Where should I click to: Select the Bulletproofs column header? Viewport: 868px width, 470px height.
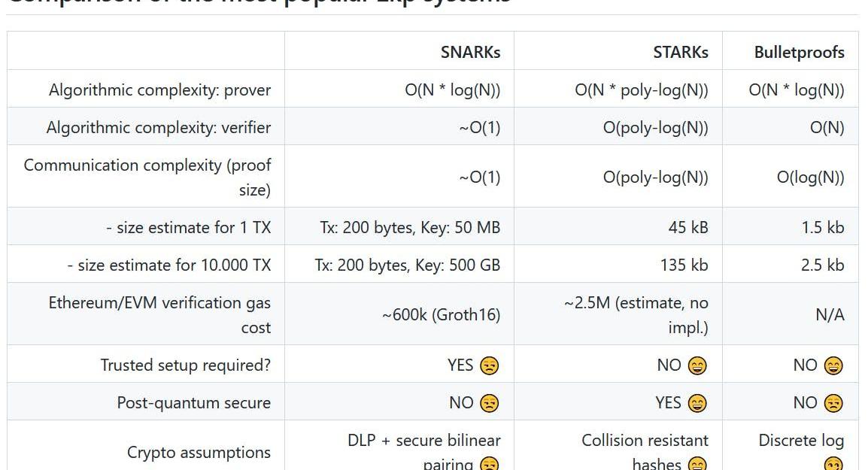click(x=800, y=52)
